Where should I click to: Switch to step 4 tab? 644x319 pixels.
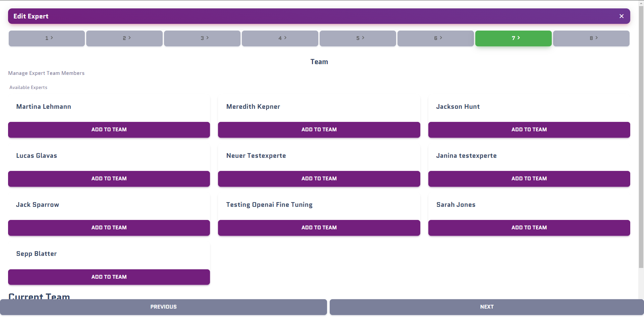point(280,38)
